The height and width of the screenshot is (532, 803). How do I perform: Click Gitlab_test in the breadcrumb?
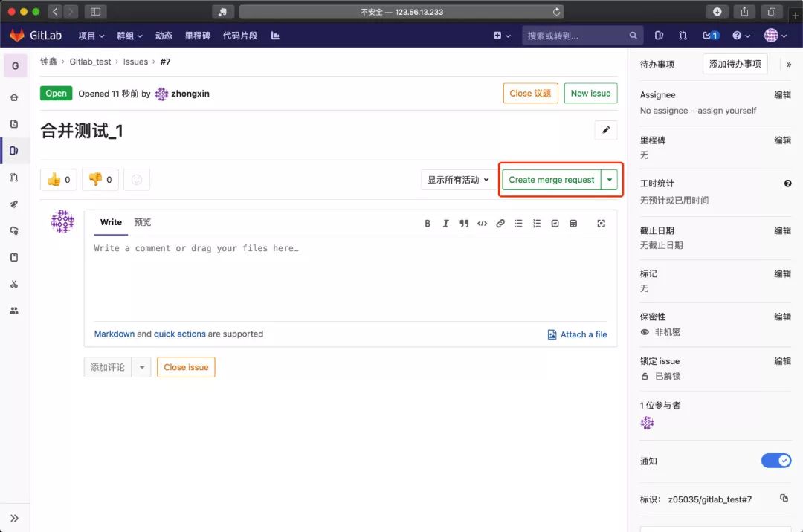(90, 62)
